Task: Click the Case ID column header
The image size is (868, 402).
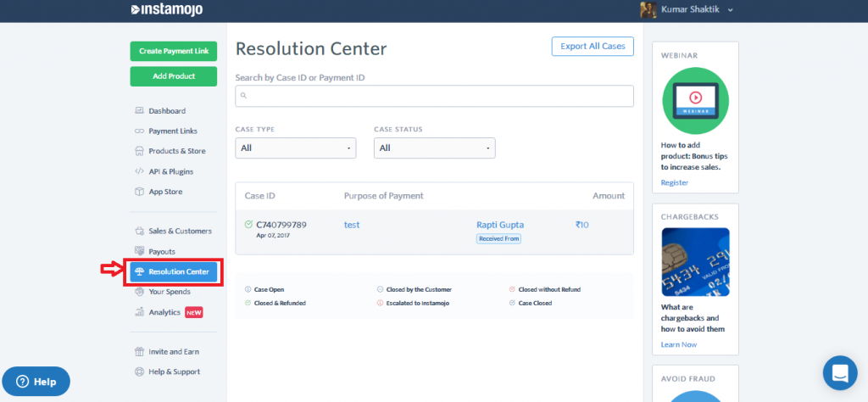Action: pyautogui.click(x=259, y=195)
